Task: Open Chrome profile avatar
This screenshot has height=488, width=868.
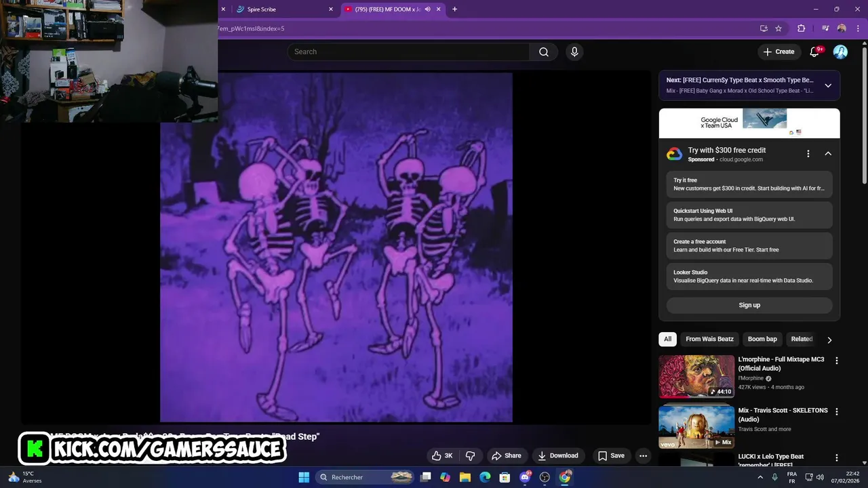Action: [x=842, y=28]
